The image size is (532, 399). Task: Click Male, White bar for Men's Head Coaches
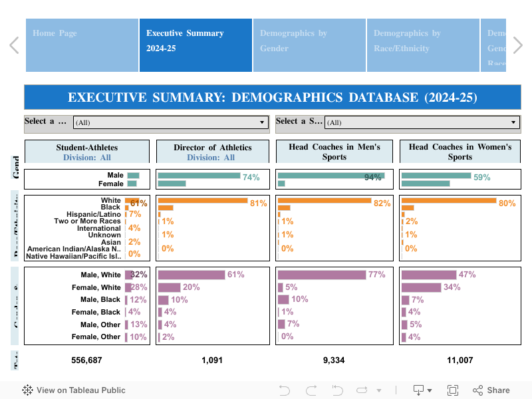point(322,275)
